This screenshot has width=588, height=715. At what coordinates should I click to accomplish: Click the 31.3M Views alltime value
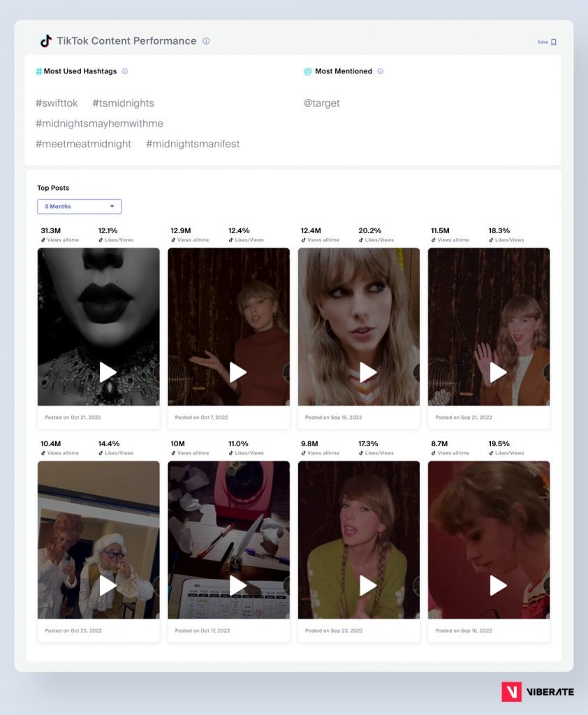click(51, 230)
